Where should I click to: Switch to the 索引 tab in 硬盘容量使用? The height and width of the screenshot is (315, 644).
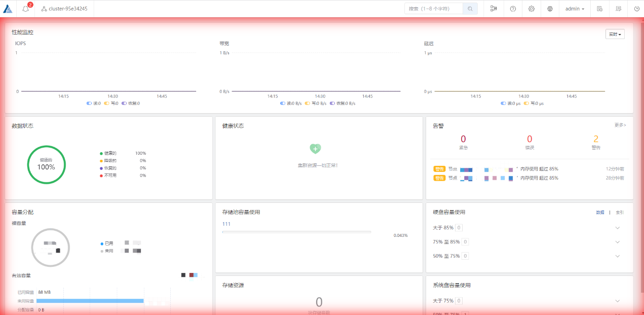[x=619, y=212]
